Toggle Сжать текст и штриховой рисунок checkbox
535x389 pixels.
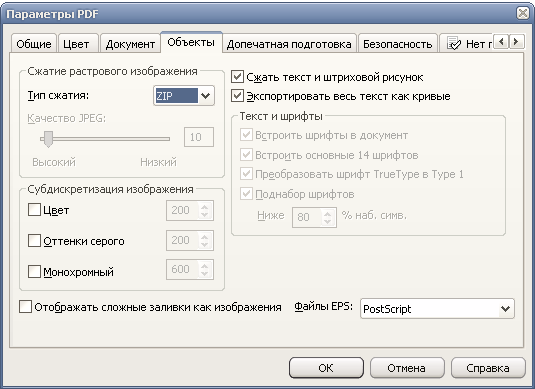[x=237, y=77]
